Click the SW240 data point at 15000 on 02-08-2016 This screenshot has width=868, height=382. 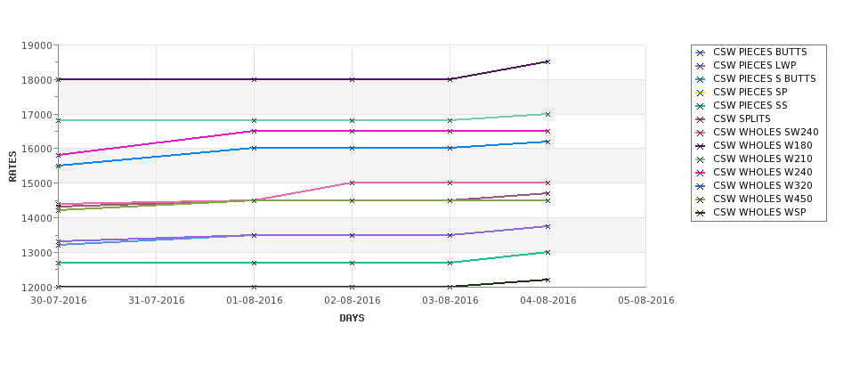(x=352, y=183)
